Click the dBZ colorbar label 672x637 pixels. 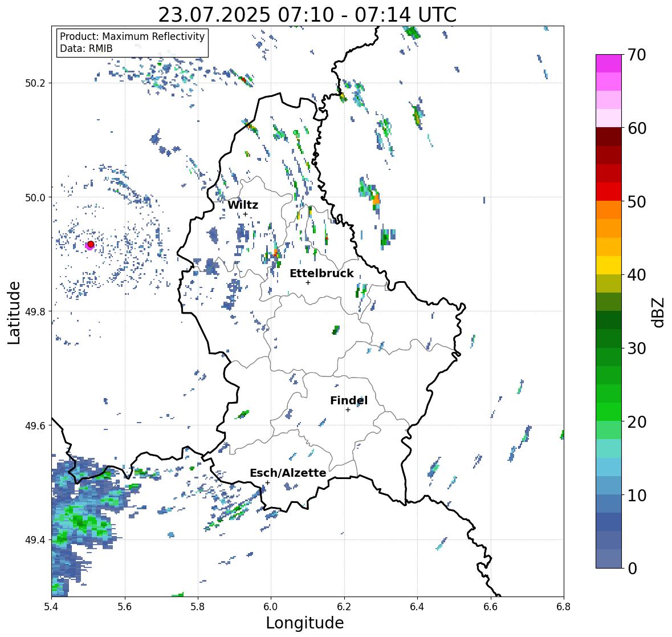[x=659, y=312]
